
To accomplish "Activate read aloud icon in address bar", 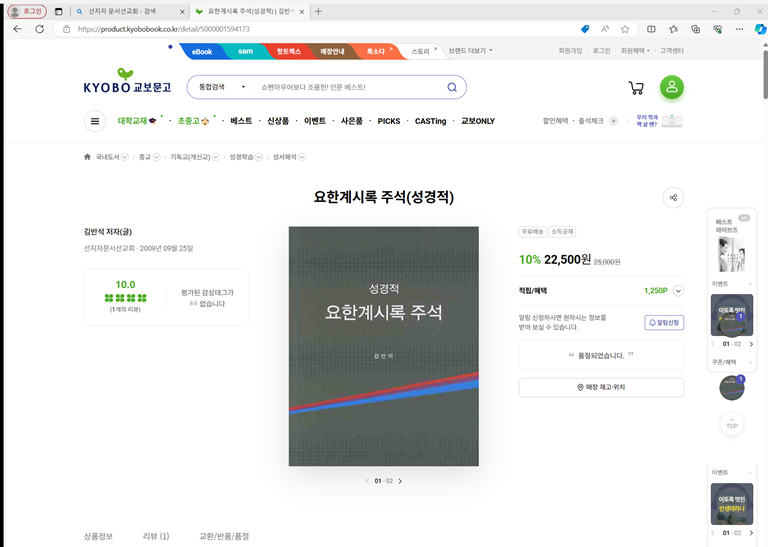I will click(605, 29).
